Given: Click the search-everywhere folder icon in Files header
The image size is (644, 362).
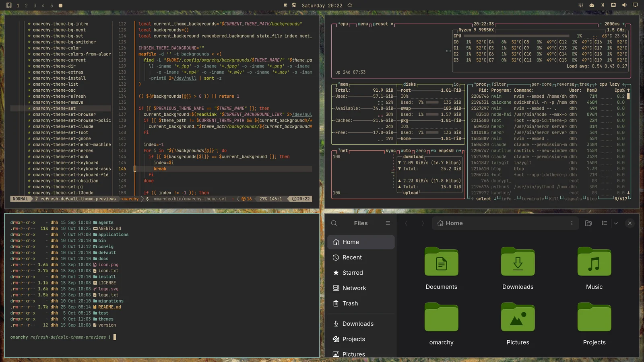Looking at the screenshot, I should click(x=588, y=223).
